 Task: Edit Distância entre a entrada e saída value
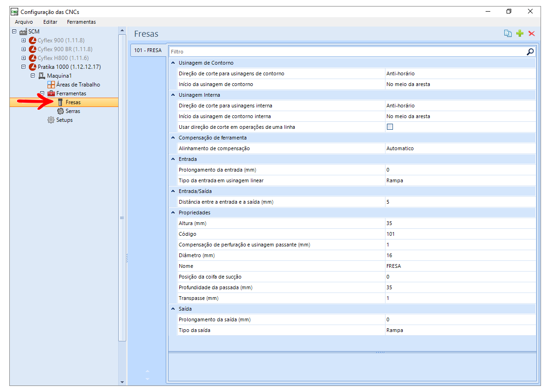click(460, 202)
